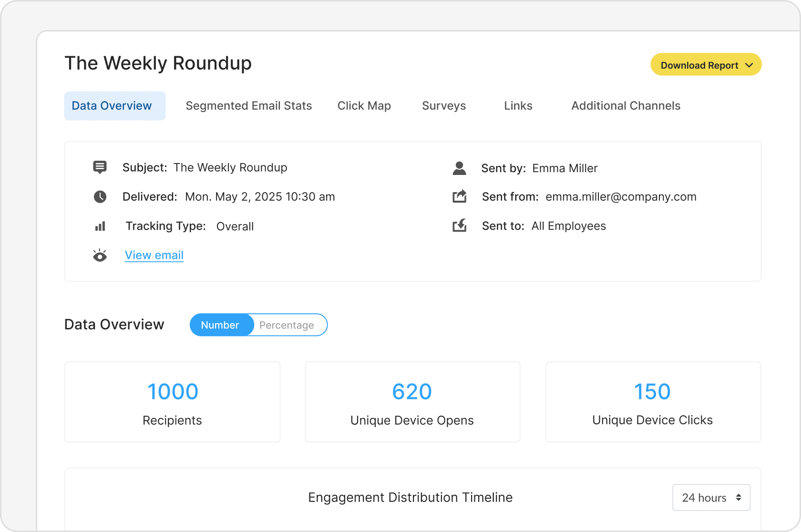
Task: Open the Additional Channels tab
Action: click(x=626, y=106)
